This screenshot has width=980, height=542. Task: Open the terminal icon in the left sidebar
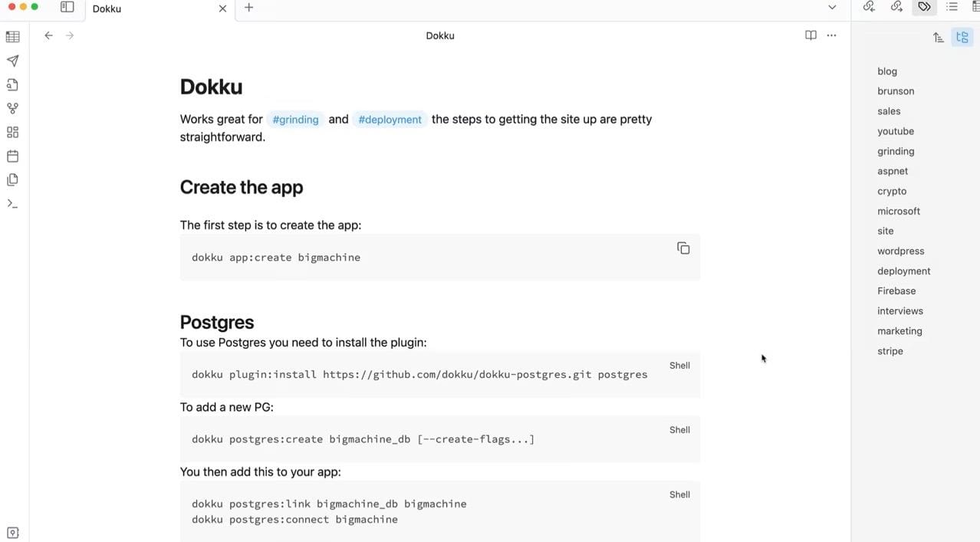tap(12, 203)
